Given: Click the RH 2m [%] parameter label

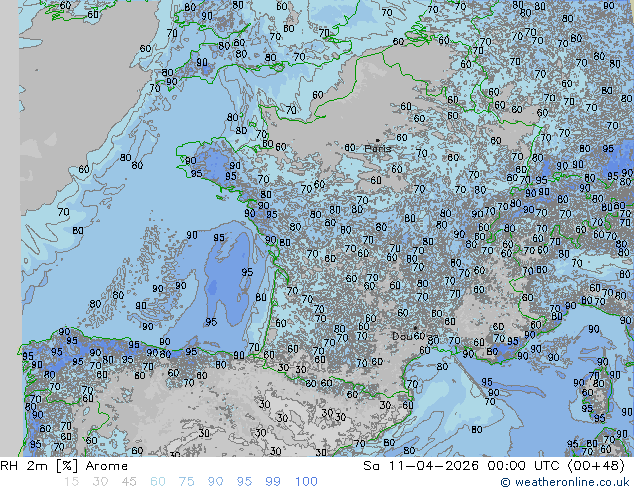Looking at the screenshot, I should pyautogui.click(x=32, y=466).
